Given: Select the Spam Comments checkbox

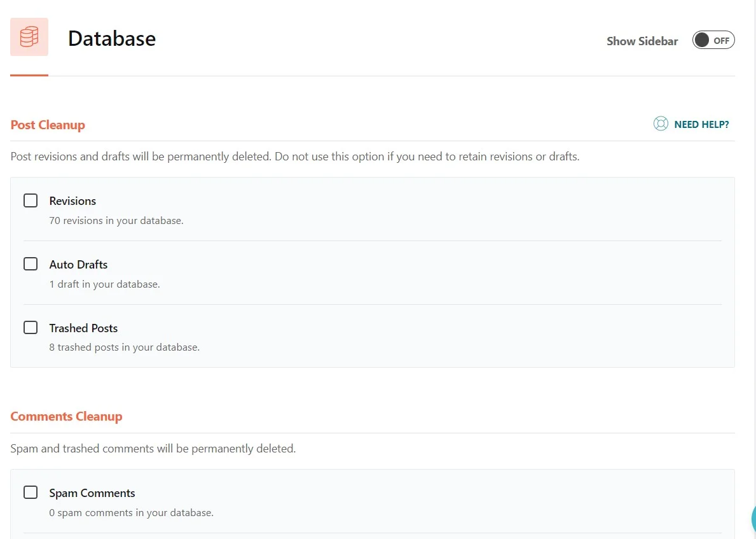Looking at the screenshot, I should pyautogui.click(x=31, y=492).
